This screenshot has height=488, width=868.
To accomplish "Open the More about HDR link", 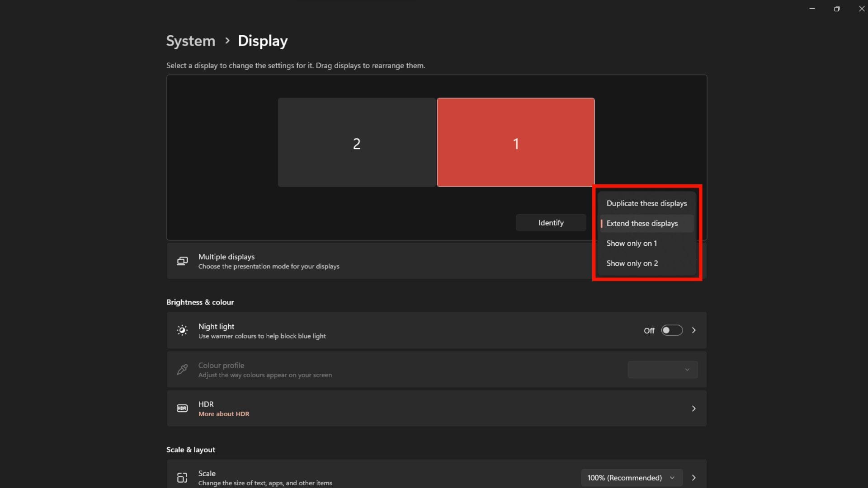I will [x=223, y=414].
